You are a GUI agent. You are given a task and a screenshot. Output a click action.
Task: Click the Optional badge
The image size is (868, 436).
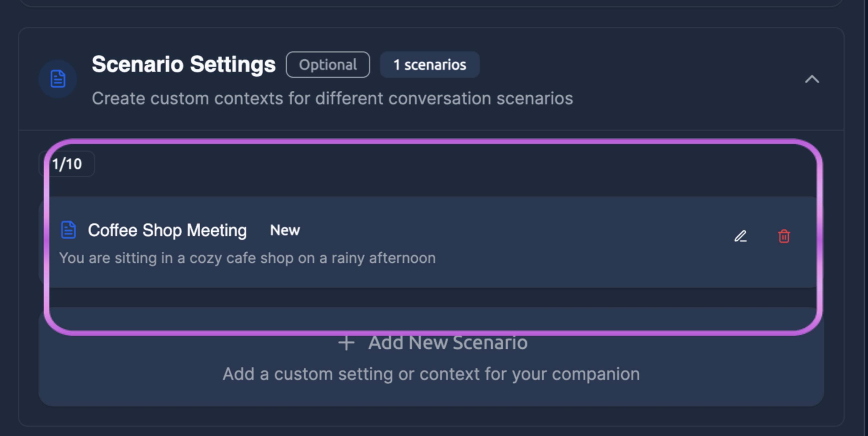coord(328,64)
